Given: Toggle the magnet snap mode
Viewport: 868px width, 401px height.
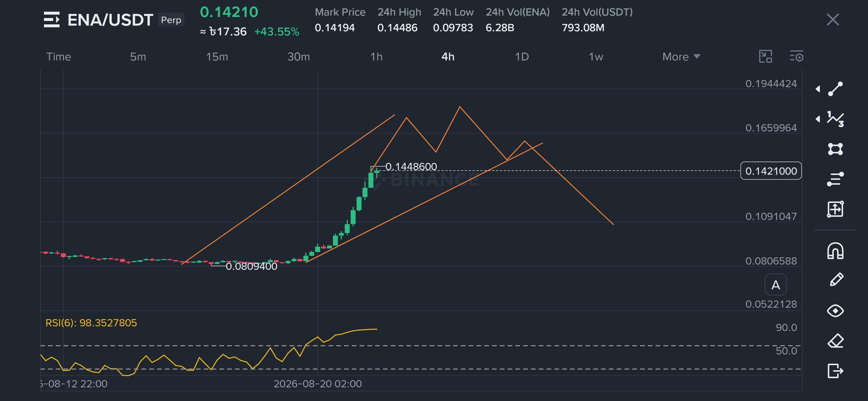Looking at the screenshot, I should pos(835,251).
